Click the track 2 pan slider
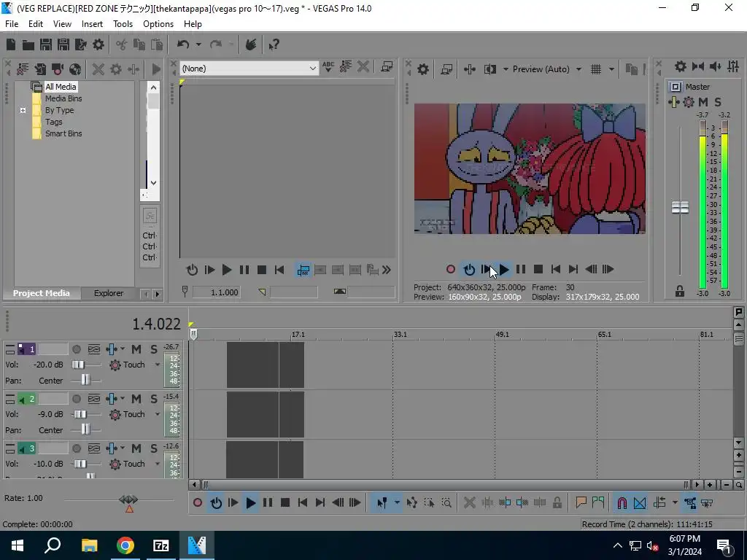The height and width of the screenshot is (560, 747). [85, 430]
